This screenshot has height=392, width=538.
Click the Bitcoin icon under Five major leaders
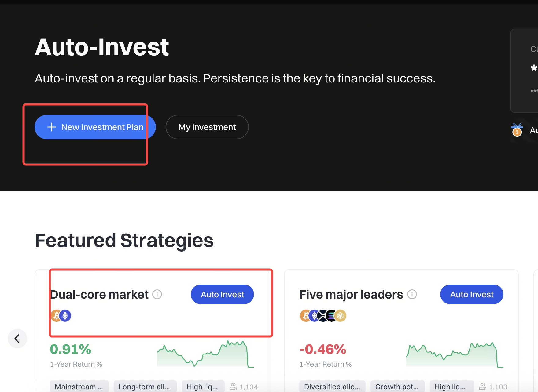tap(305, 316)
